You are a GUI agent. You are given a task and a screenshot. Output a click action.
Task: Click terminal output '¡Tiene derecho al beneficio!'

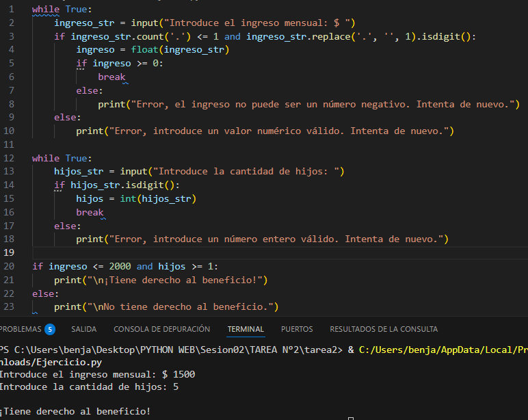[75, 411]
